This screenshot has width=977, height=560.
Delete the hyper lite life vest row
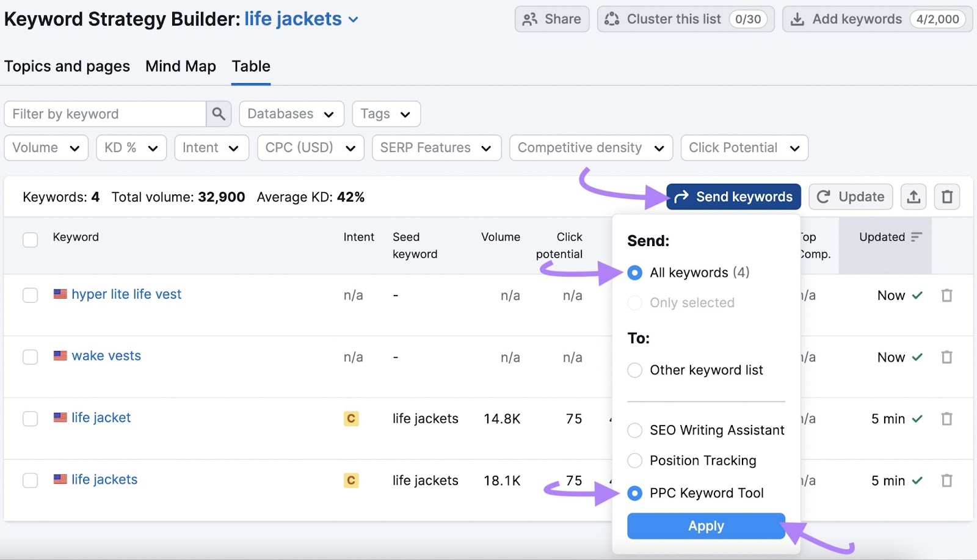click(947, 296)
